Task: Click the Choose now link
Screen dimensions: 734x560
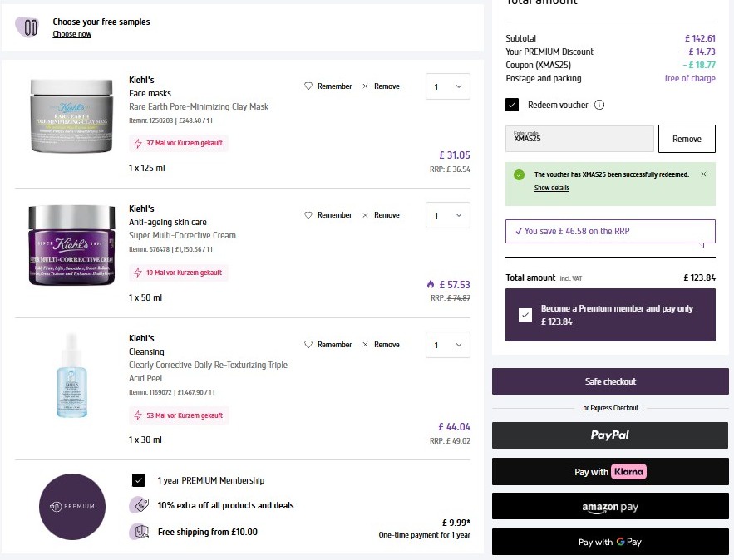Action: coord(72,34)
